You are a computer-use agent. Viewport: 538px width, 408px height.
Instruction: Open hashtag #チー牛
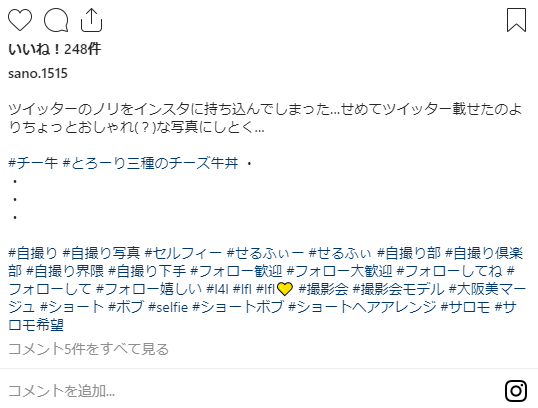pyautogui.click(x=33, y=163)
